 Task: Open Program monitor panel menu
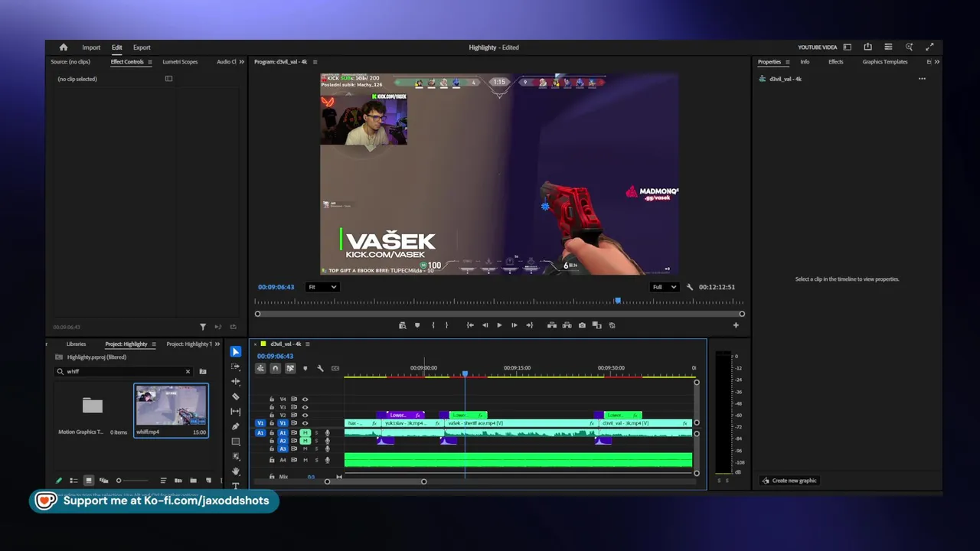315,62
